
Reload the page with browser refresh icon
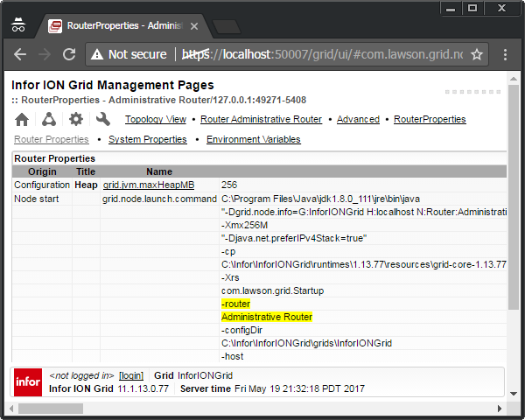(x=69, y=54)
